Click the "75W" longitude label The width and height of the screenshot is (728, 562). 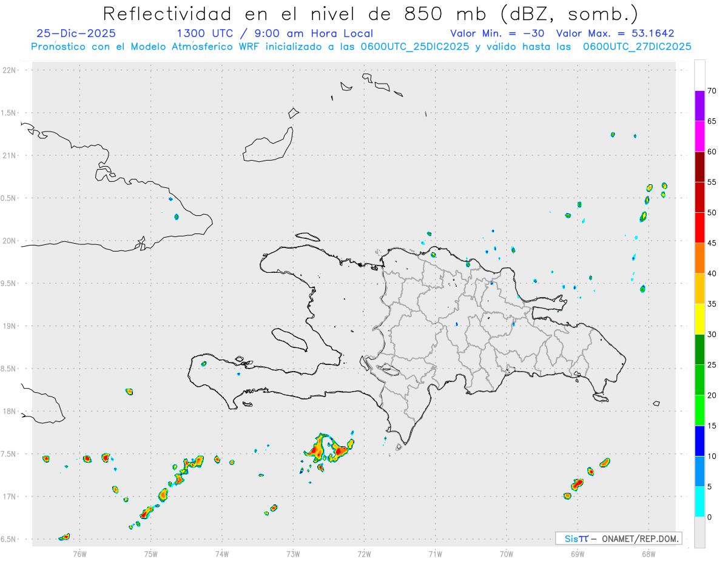(x=150, y=554)
